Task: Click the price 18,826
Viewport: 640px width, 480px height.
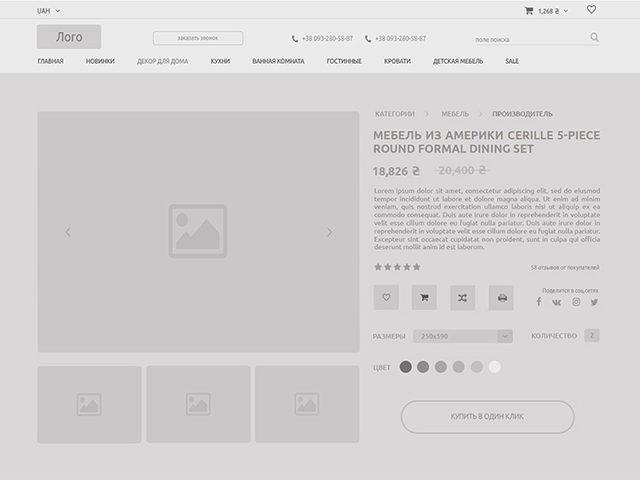Action: click(396, 171)
